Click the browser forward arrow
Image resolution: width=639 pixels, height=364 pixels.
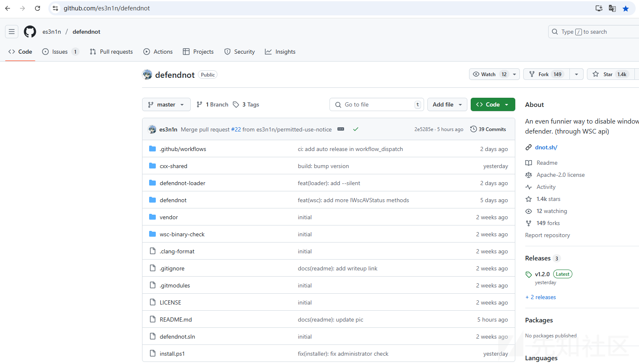pyautogui.click(x=22, y=8)
